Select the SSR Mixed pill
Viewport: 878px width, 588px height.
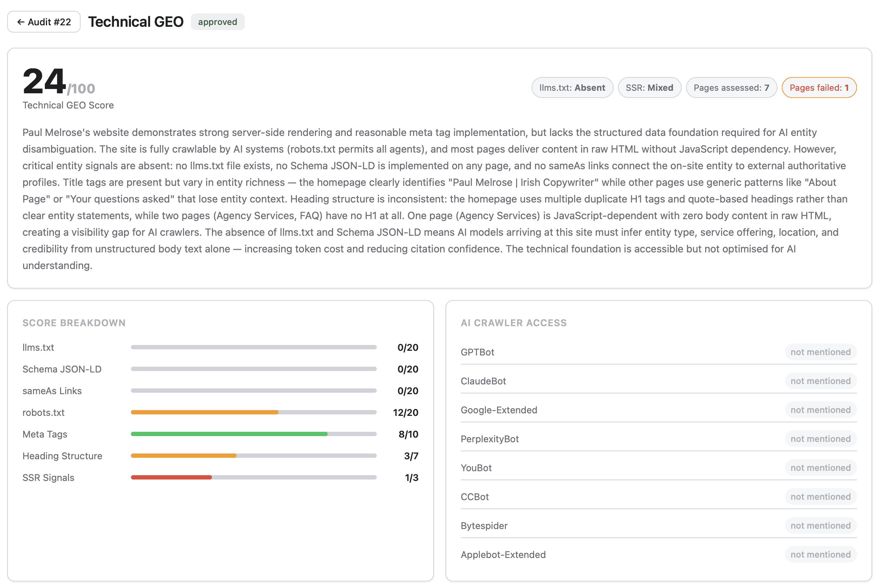pos(649,88)
